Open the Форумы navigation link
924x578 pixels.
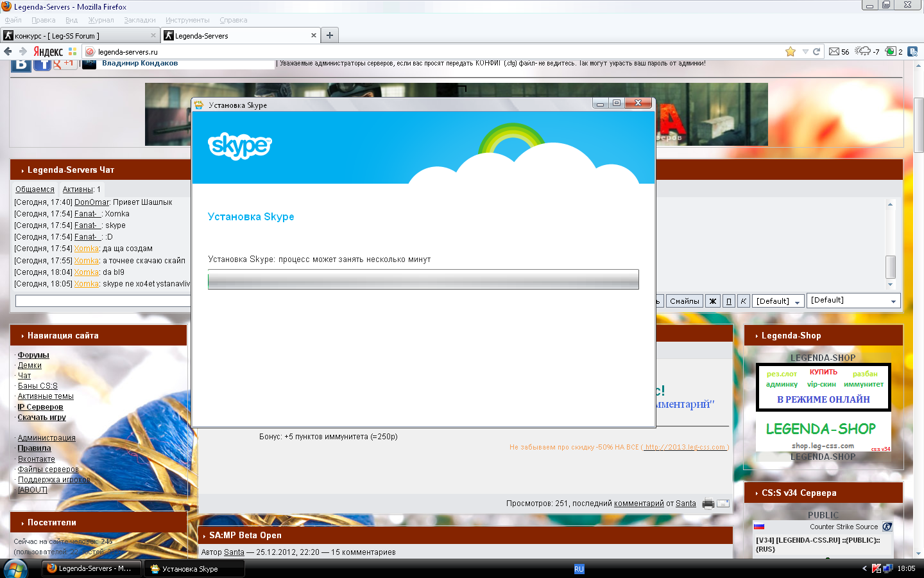pos(33,355)
